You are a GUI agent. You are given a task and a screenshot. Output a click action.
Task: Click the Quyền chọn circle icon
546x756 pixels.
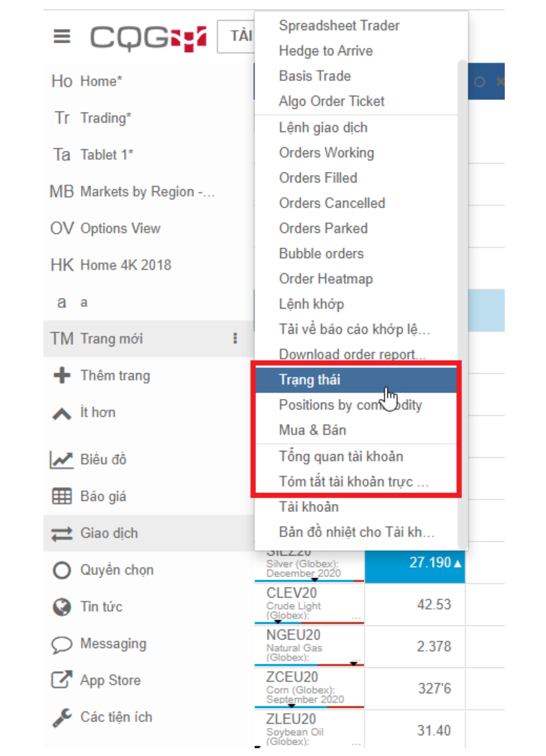tap(62, 570)
